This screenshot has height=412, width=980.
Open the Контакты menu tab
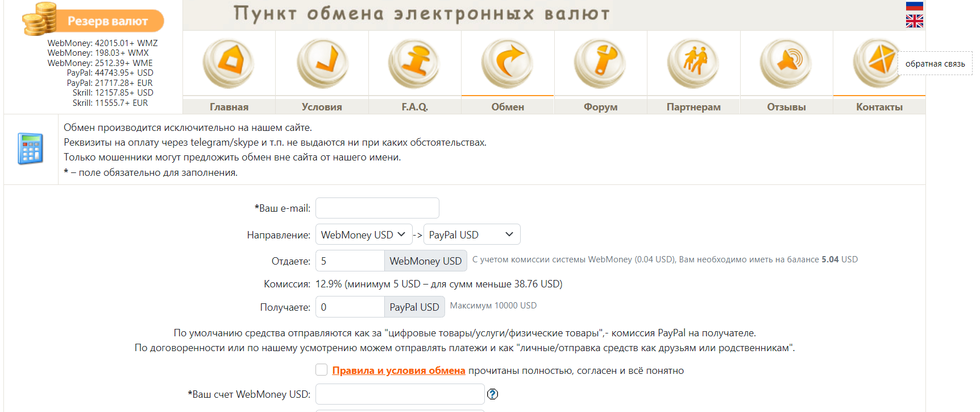coord(879,106)
